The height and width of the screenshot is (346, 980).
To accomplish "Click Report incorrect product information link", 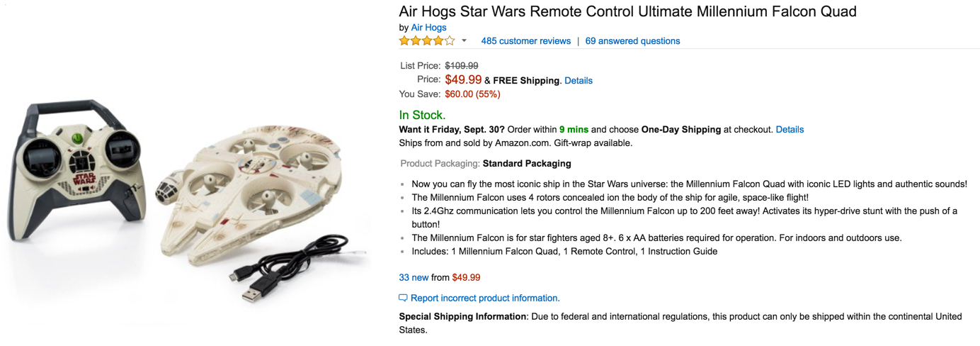I will 485,298.
